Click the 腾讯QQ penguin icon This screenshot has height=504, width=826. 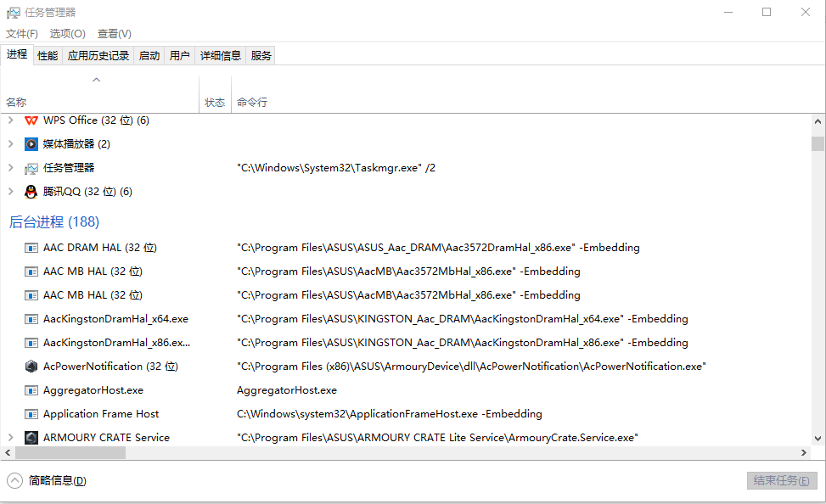point(31,192)
